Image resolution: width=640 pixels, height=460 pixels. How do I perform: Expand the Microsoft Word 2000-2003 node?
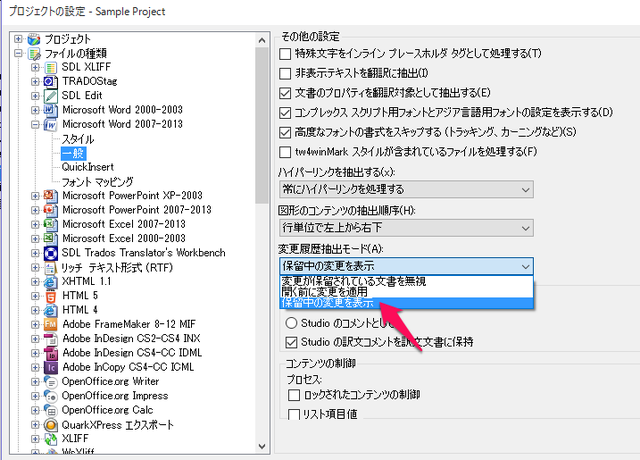point(35,110)
